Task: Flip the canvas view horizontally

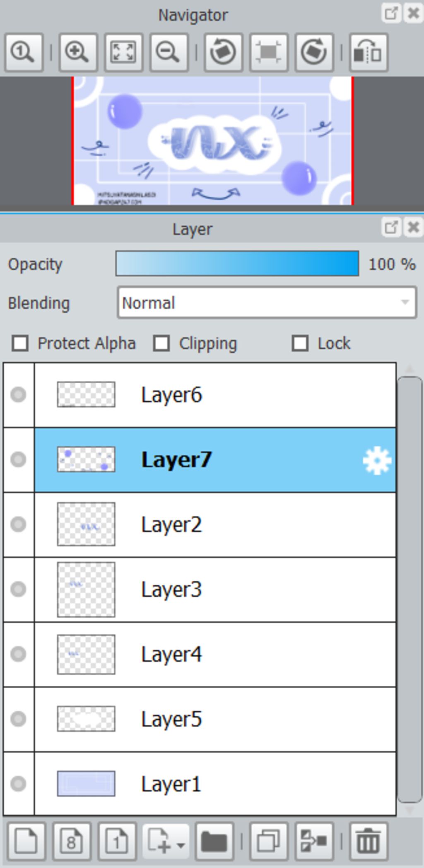Action: (368, 52)
